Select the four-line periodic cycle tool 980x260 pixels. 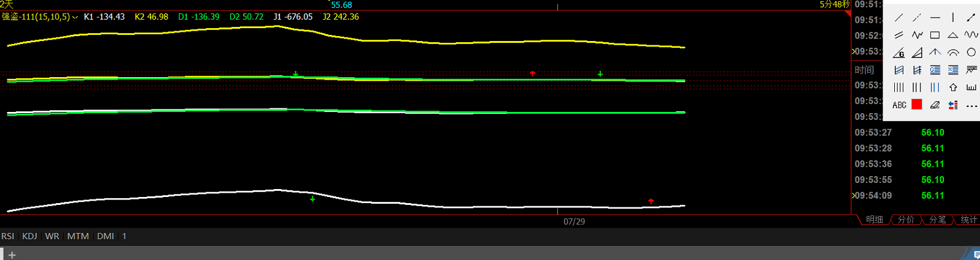[899, 87]
